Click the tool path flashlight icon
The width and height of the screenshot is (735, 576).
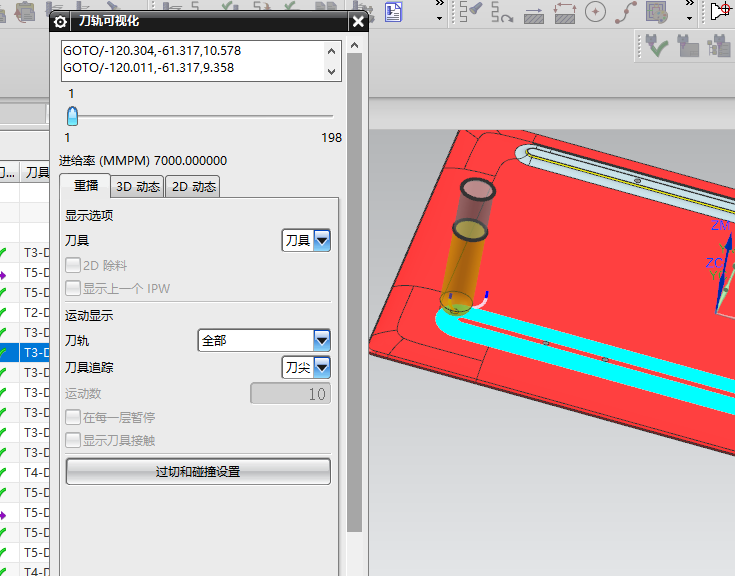471,12
